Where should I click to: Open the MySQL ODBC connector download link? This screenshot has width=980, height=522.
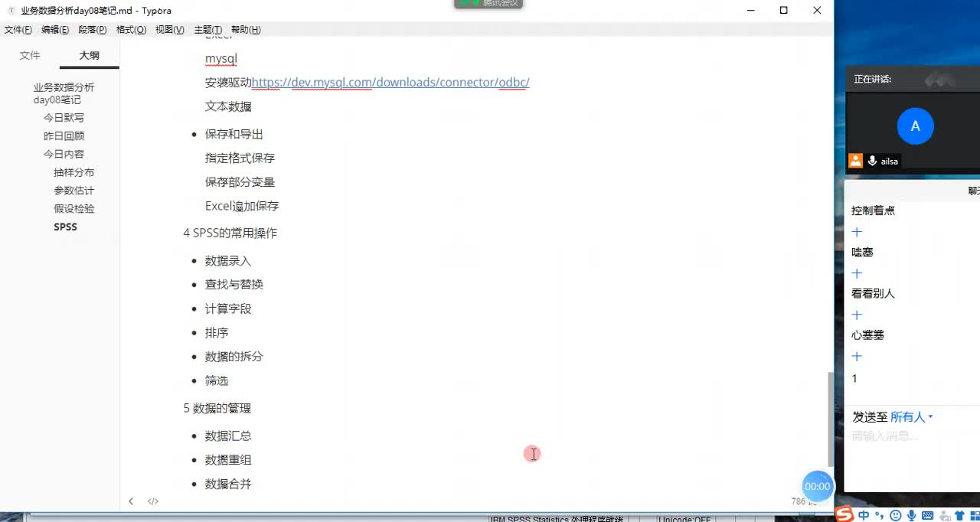pyautogui.click(x=390, y=83)
